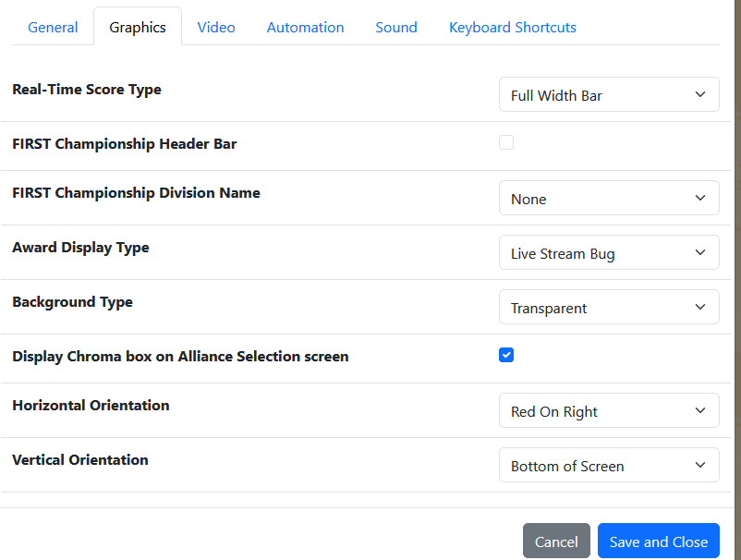The height and width of the screenshot is (560, 741).
Task: Switch to the General tab
Action: point(53,27)
